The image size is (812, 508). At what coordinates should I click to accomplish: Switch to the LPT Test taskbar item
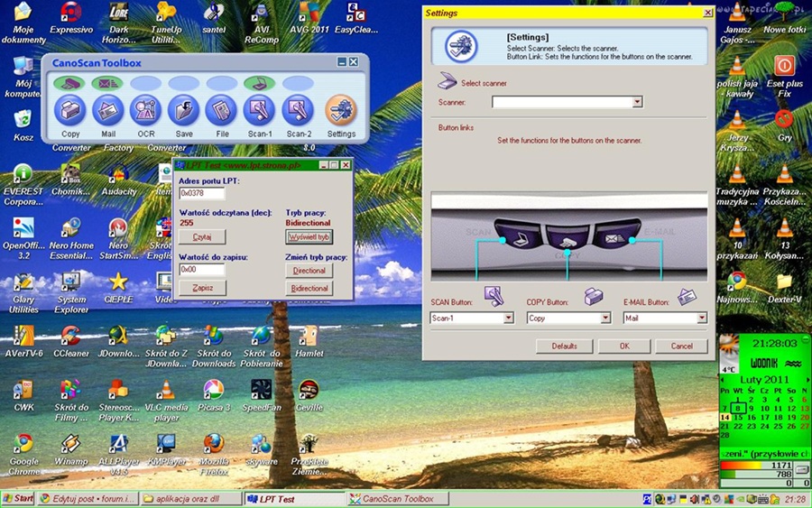[293, 499]
